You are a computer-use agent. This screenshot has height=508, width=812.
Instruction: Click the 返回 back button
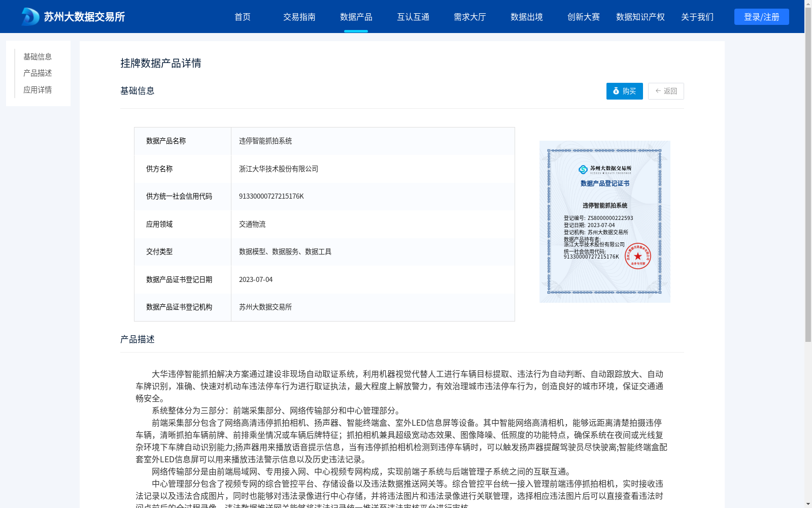(x=666, y=91)
